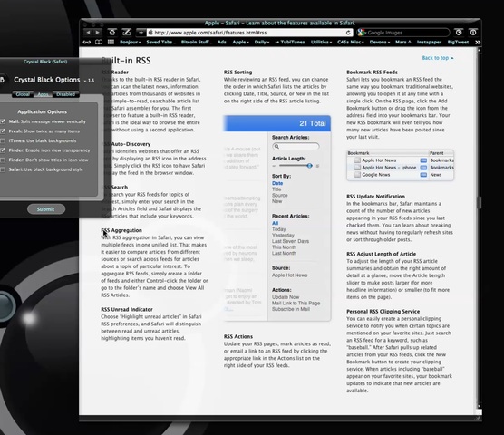Open the Mars bookmarks item

[403, 42]
